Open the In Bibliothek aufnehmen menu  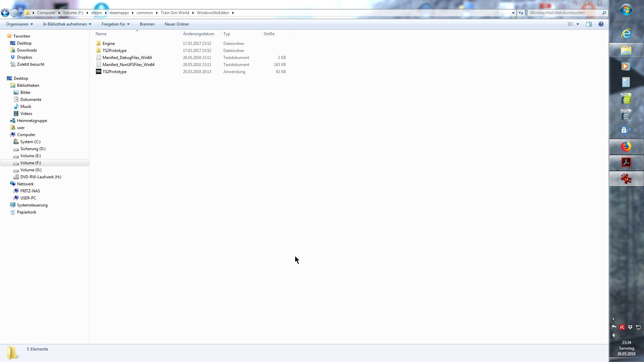(67, 24)
